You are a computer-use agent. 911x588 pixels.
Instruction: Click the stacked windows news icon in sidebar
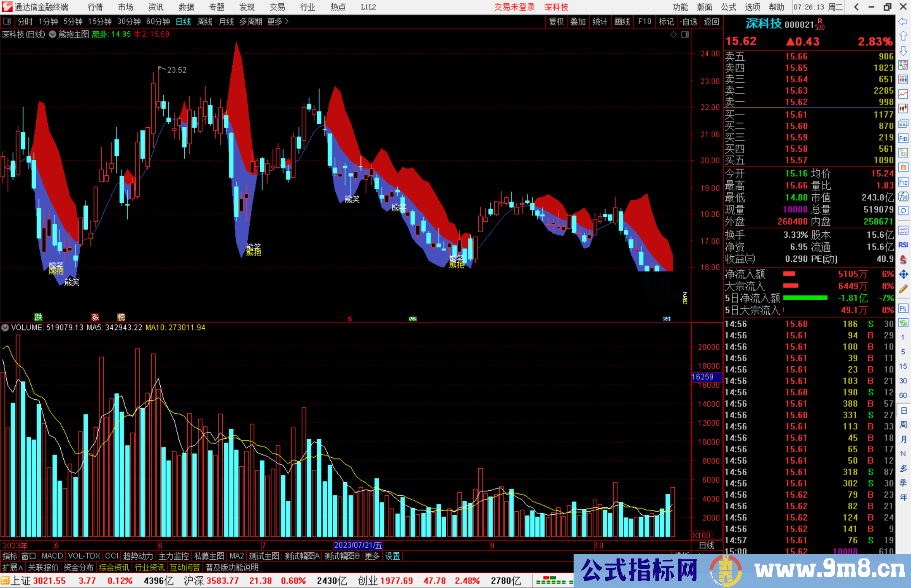coord(903,124)
